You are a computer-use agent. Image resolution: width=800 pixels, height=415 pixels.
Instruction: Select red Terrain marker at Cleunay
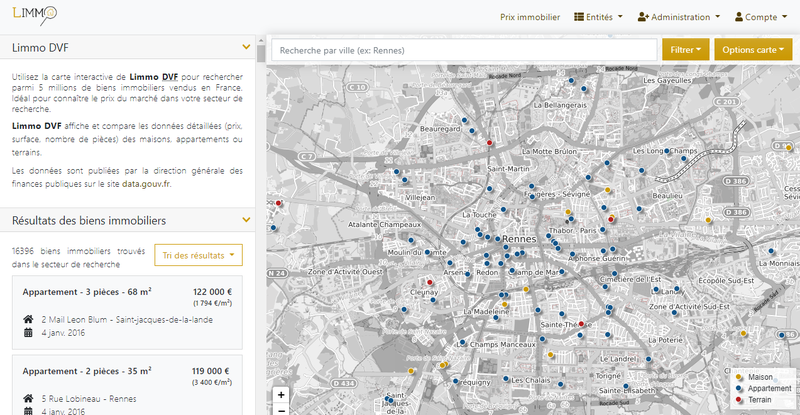click(x=430, y=282)
